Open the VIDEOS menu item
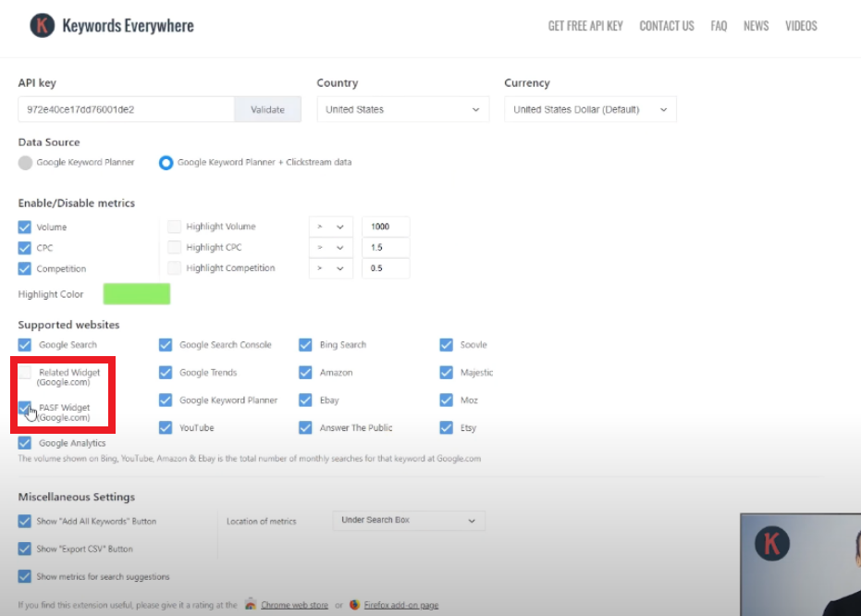The width and height of the screenshot is (861, 616). click(801, 26)
